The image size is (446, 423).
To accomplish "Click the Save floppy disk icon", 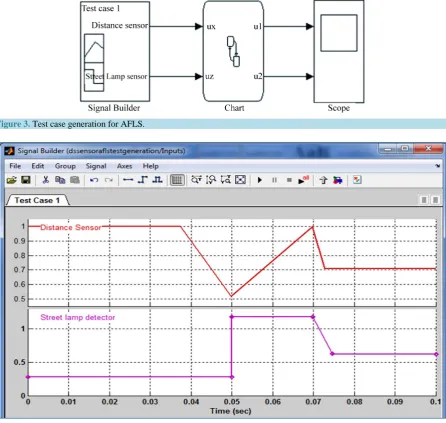I will coord(26,180).
